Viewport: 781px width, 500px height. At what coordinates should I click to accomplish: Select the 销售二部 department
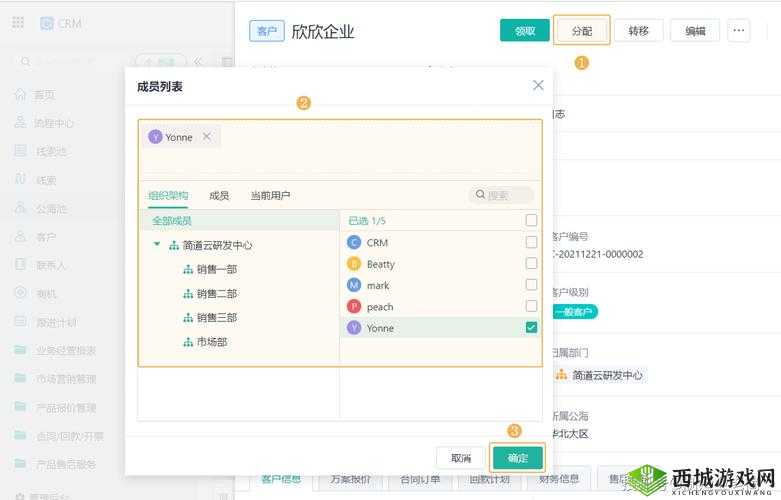217,294
